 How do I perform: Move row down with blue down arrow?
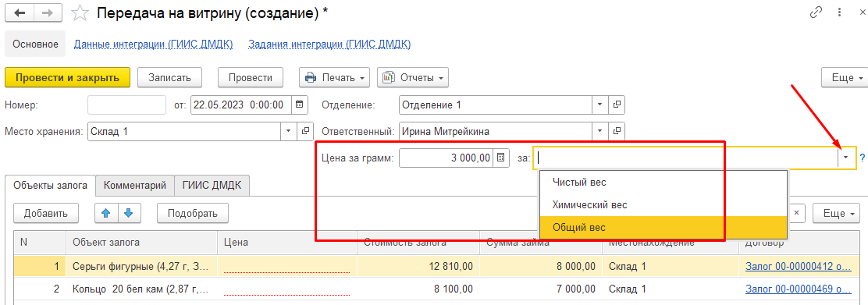[x=129, y=213]
